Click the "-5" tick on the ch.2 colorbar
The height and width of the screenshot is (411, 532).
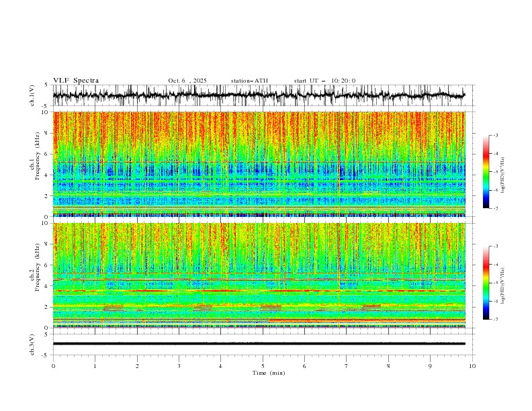point(495,283)
